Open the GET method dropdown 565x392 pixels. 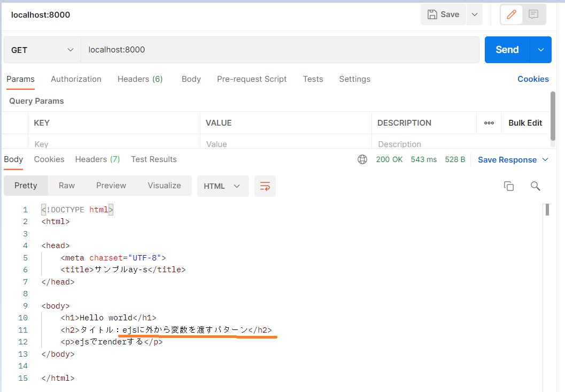[x=42, y=50]
